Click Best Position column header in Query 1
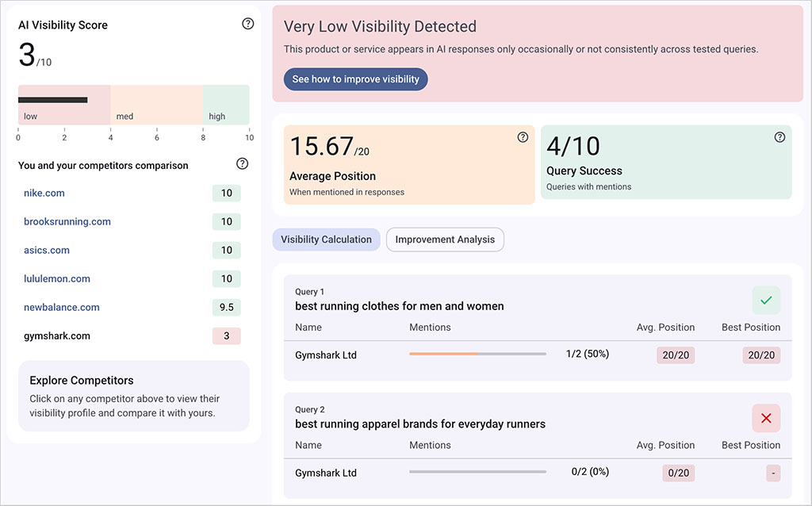 coord(751,328)
